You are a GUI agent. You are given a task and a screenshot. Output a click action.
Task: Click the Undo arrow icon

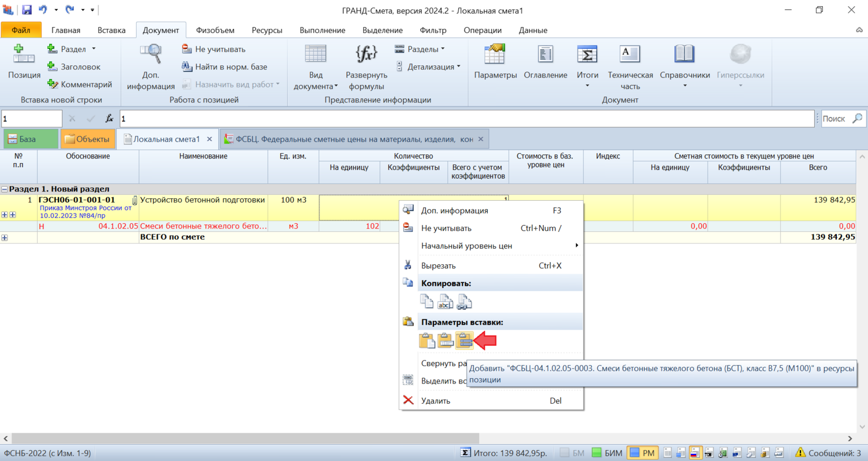43,10
